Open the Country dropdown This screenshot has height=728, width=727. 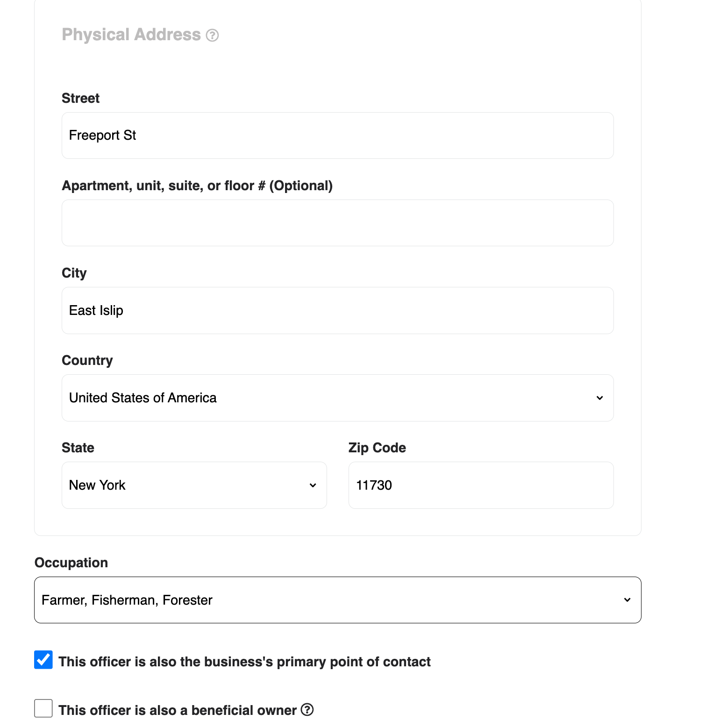337,398
